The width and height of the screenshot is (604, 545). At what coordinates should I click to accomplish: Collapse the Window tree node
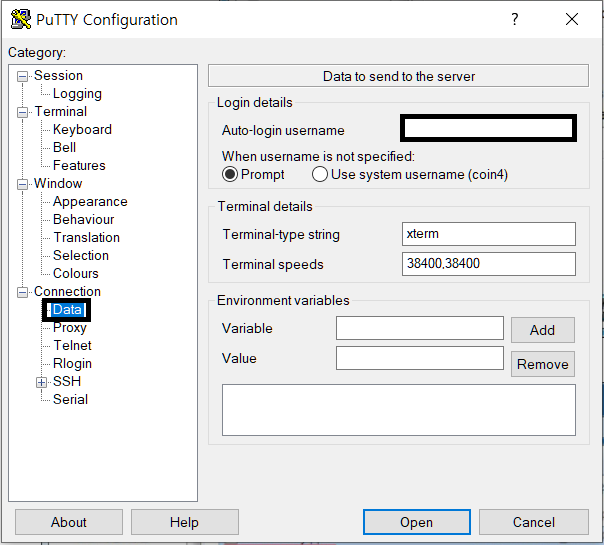coord(22,184)
